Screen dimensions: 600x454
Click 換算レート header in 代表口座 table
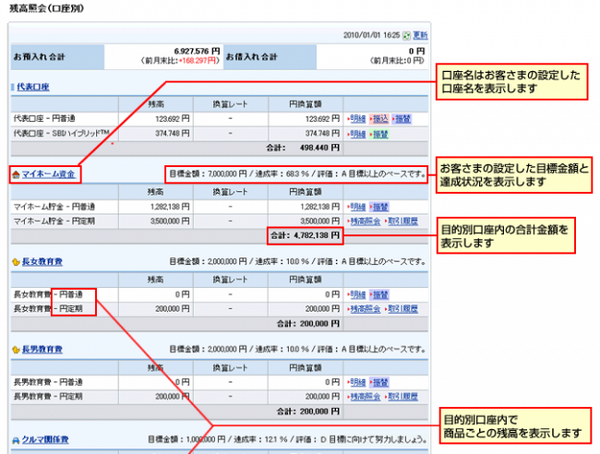point(230,104)
